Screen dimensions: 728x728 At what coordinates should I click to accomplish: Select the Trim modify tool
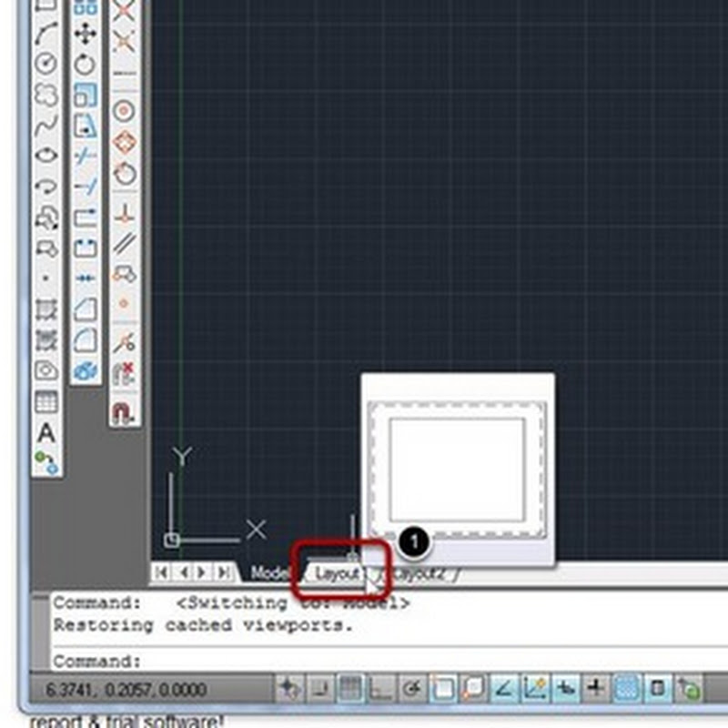[86, 156]
